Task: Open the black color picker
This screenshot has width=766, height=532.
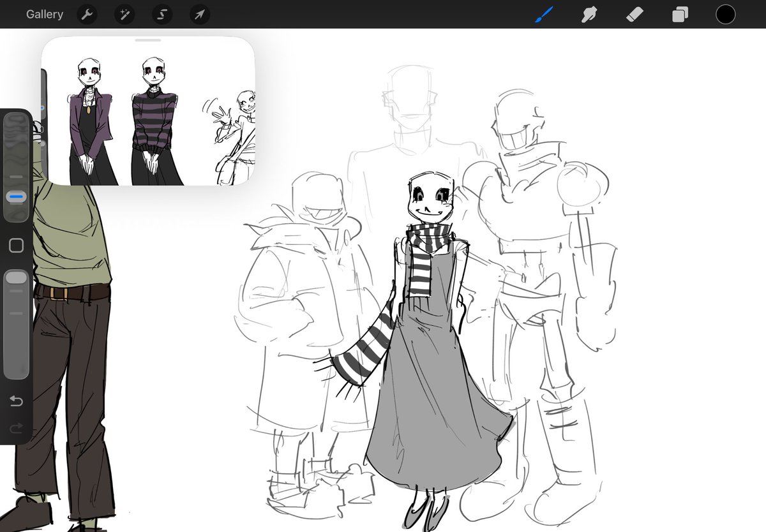Action: [725, 14]
